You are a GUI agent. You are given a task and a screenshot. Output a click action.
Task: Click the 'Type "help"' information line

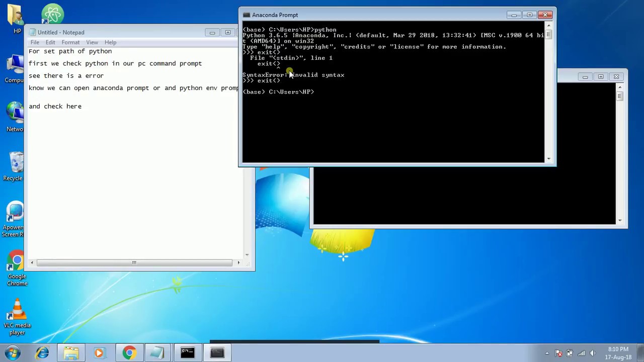[374, 47]
